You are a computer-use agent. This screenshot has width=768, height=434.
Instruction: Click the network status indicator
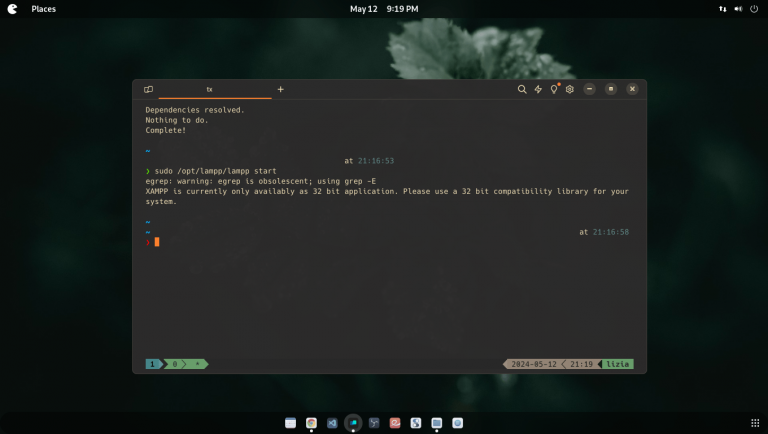pyautogui.click(x=723, y=9)
